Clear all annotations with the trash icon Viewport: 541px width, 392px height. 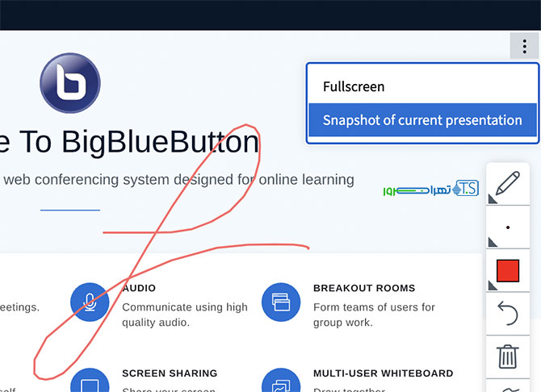(508, 357)
